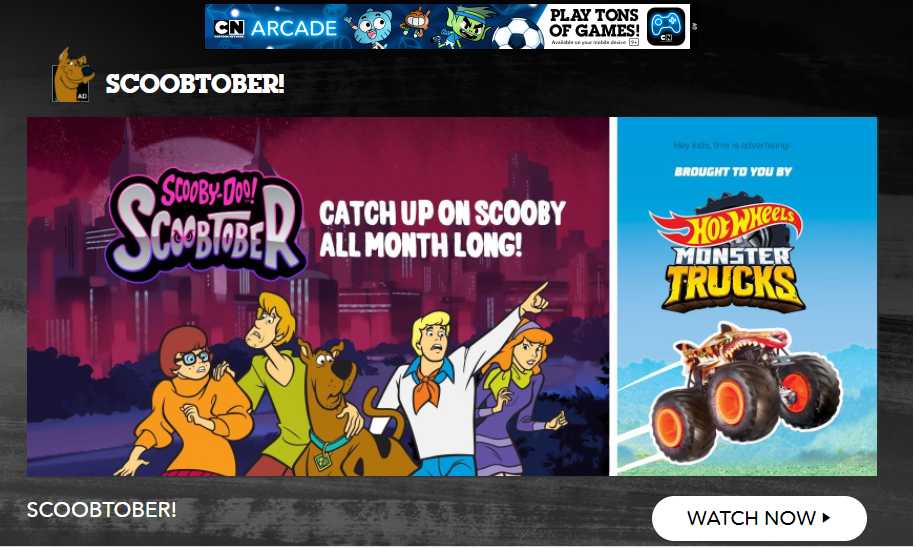Screen dimensions: 916x548
Task: Click 'Brought to you by' sponsor text
Action: click(733, 172)
